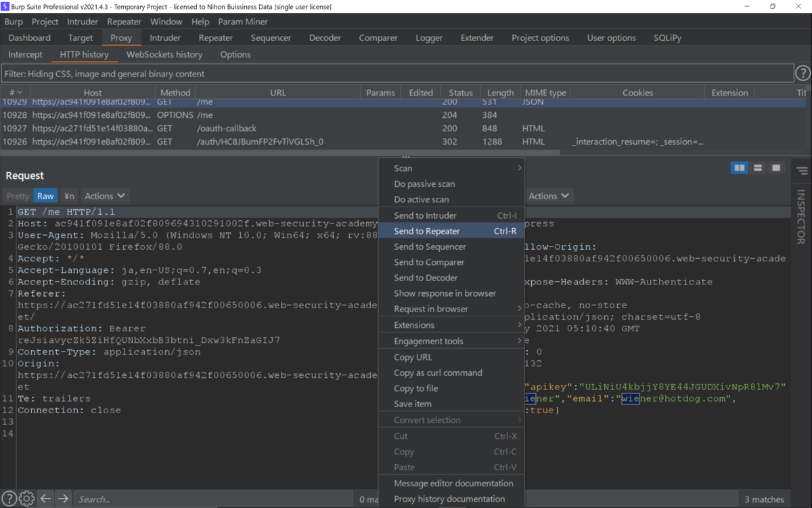Open the Inspector hamburger menu icon

click(x=802, y=171)
